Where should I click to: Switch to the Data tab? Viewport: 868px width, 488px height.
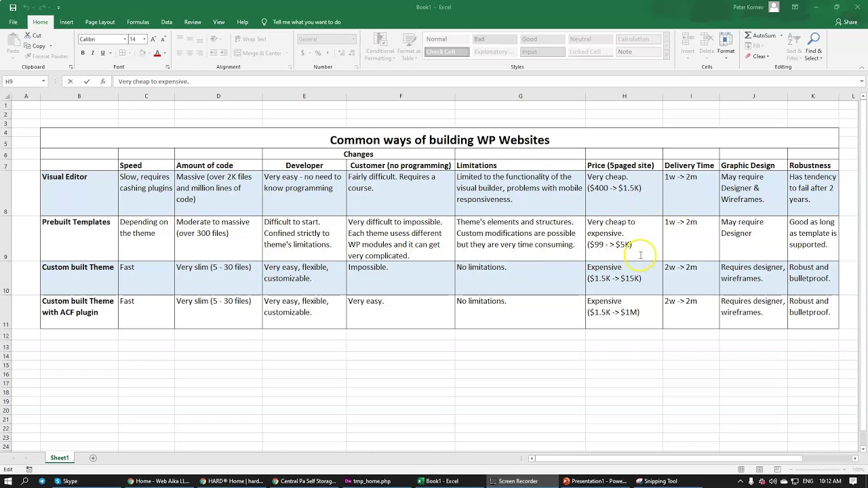tap(167, 22)
